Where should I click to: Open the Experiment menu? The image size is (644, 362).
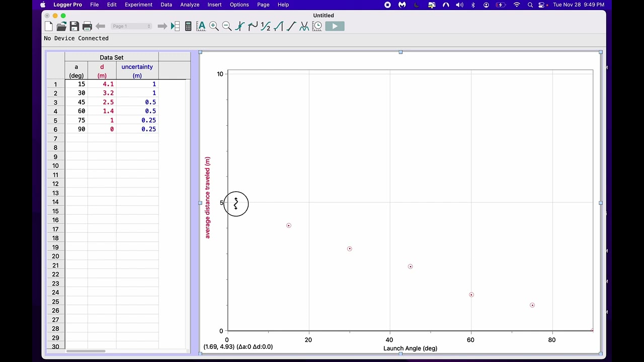[138, 5]
